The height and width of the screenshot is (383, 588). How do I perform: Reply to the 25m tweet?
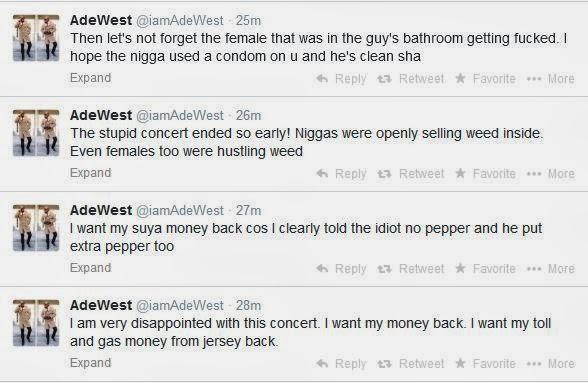point(341,79)
